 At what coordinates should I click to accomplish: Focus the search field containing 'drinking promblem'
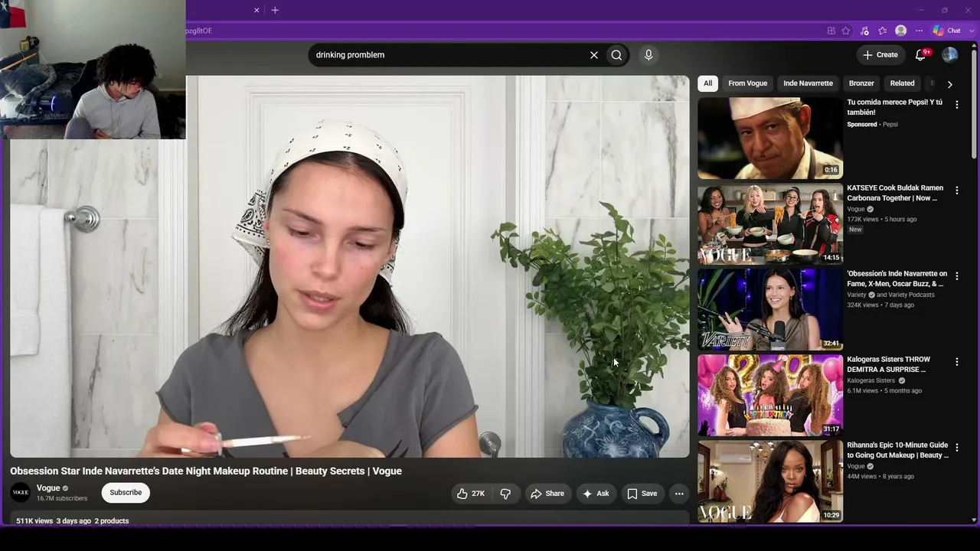(x=448, y=55)
